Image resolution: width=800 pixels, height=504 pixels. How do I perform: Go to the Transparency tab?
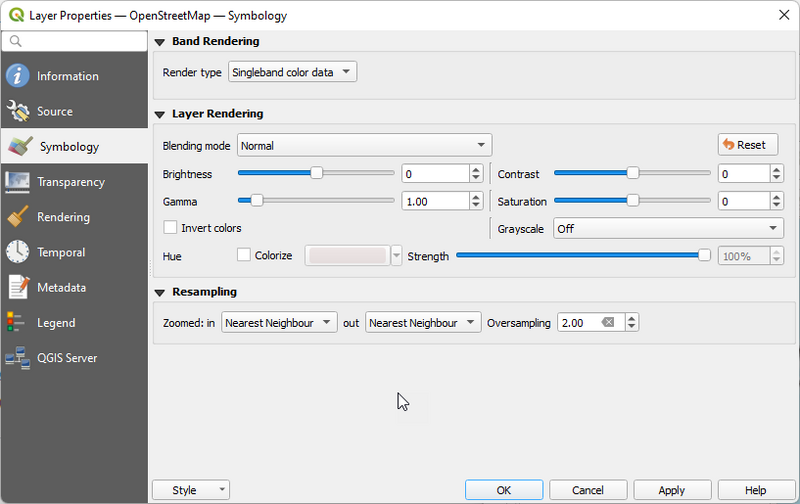[74, 182]
